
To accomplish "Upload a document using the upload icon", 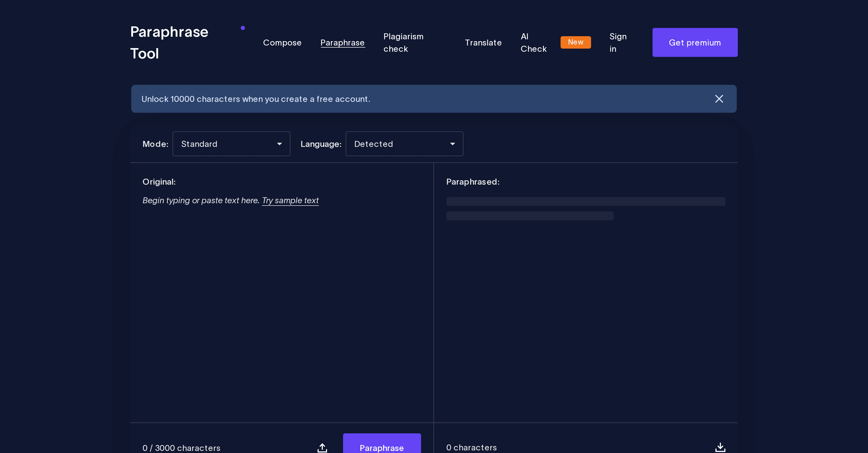I will click(x=322, y=448).
